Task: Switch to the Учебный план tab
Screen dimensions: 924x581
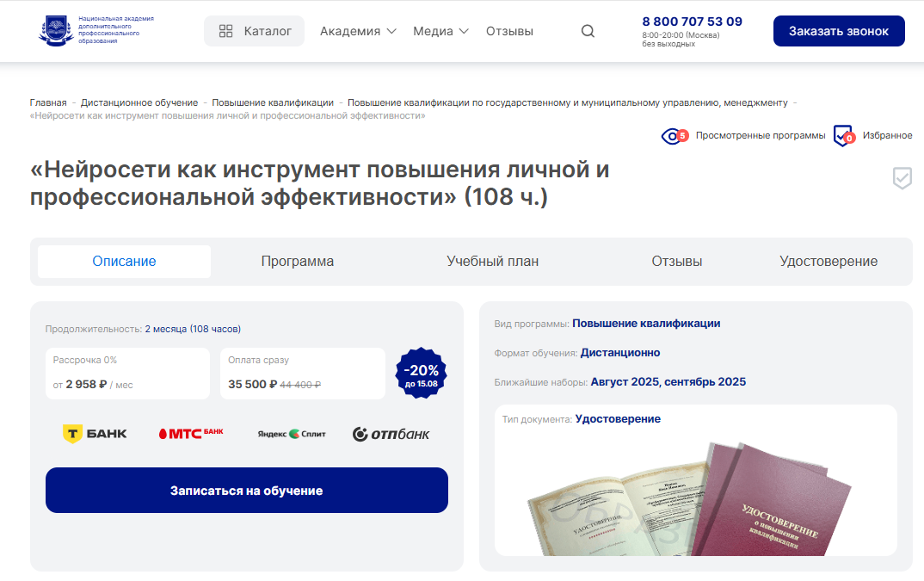Action: pos(493,262)
